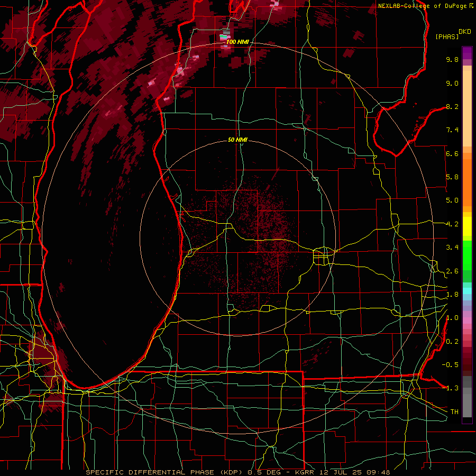Click the KGRR radar site identifier
Viewport: 476px width, 476px height.
(x=306, y=472)
